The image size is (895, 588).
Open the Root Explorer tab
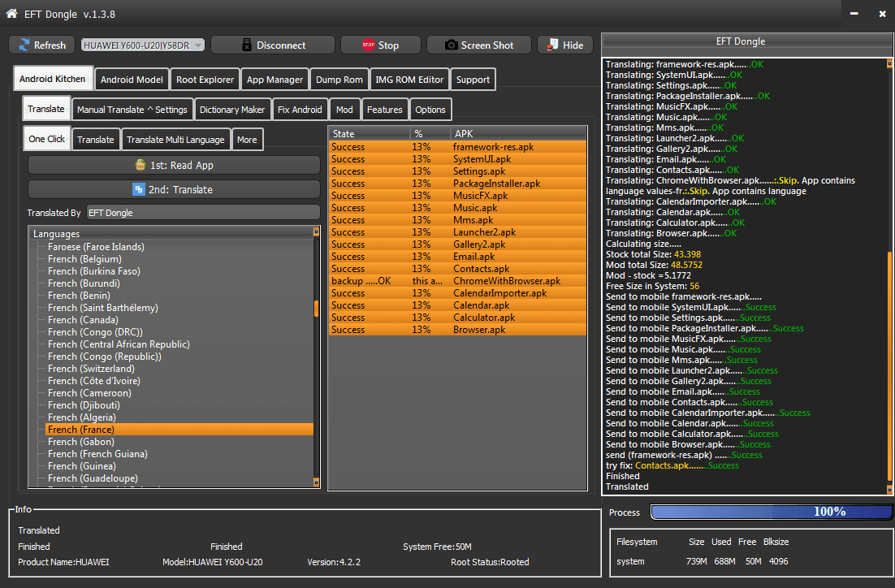tap(205, 80)
